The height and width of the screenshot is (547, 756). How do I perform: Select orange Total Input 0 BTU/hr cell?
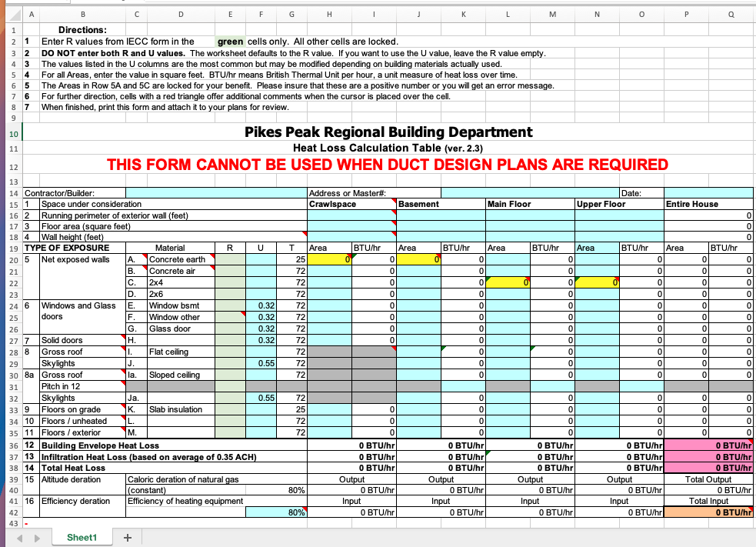708,512
